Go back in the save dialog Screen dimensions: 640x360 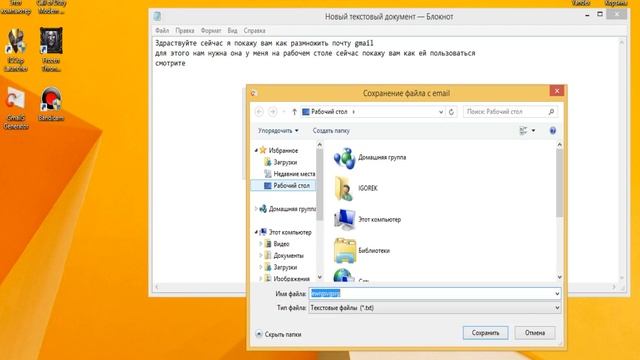pyautogui.click(x=259, y=111)
